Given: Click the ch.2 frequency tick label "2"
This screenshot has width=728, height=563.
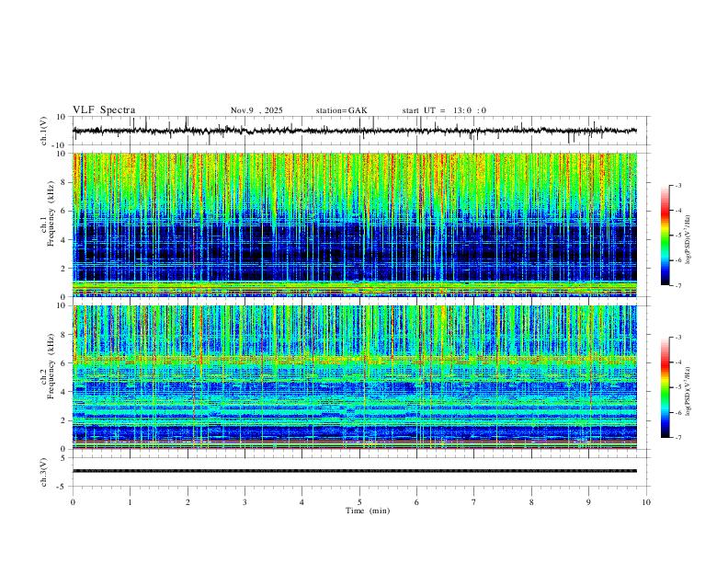Looking at the screenshot, I should 64,420.
